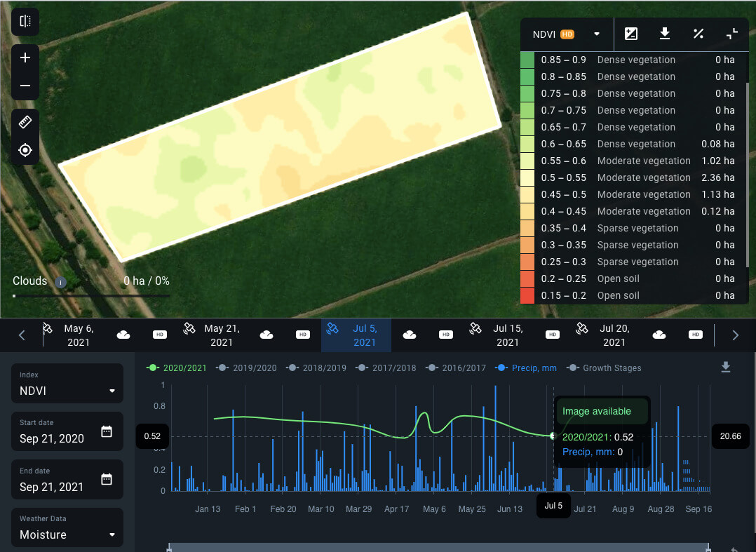Click the 0.3 – 0.35 orange swatch
756x552 pixels.
pos(527,245)
